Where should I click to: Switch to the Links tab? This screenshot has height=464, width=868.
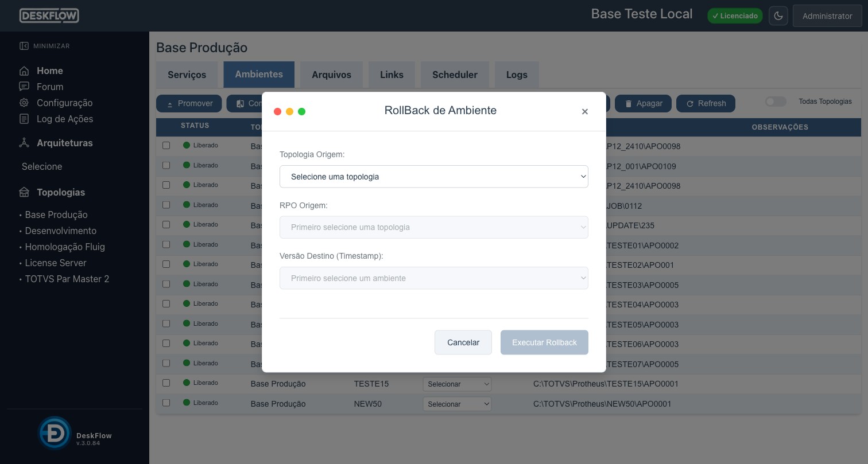click(x=392, y=75)
